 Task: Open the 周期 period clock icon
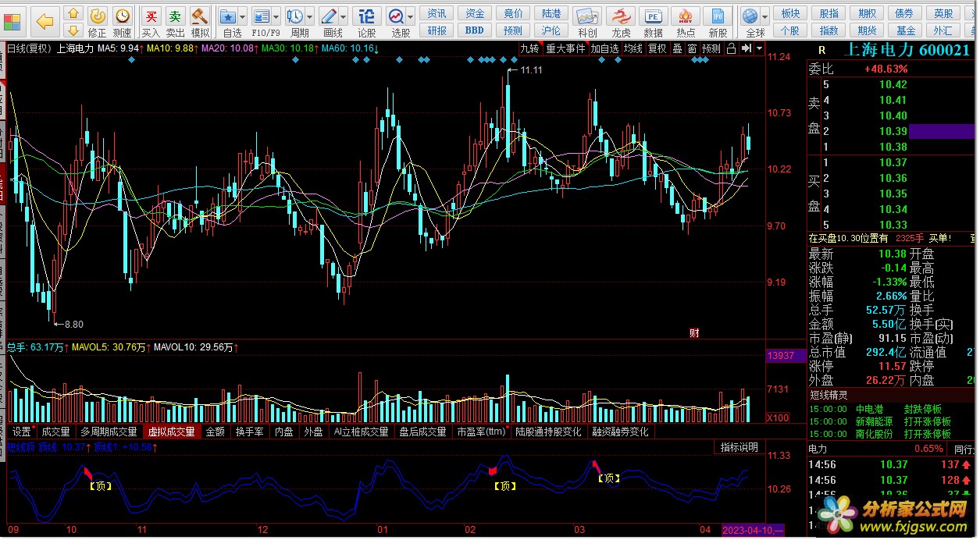tap(296, 22)
